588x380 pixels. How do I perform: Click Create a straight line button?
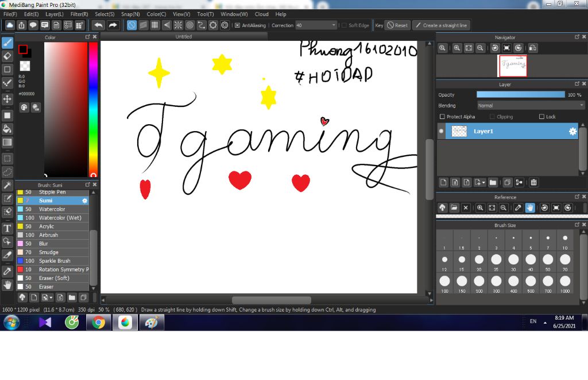pos(442,25)
